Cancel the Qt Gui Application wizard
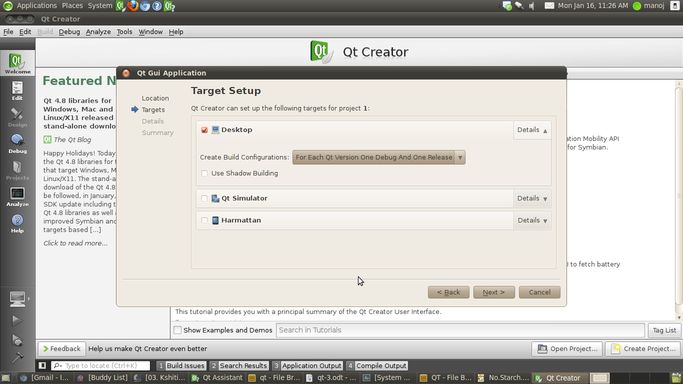Screen dimensions: 683x384 pos(539,292)
